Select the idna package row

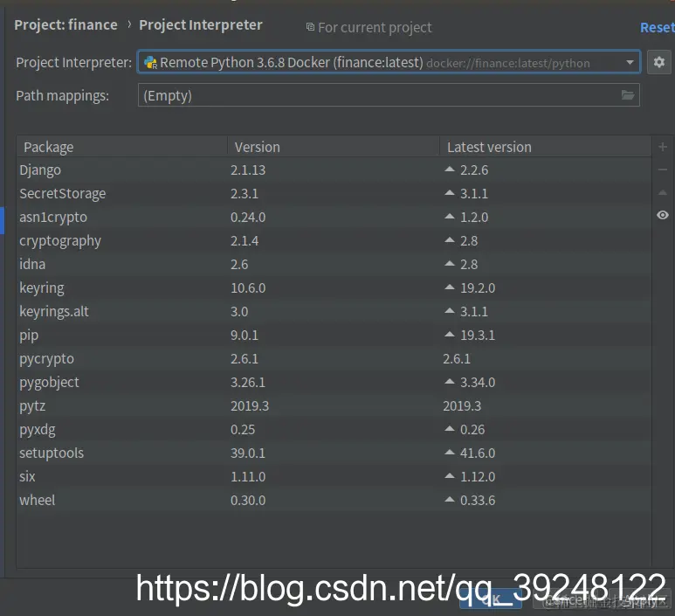(334, 265)
